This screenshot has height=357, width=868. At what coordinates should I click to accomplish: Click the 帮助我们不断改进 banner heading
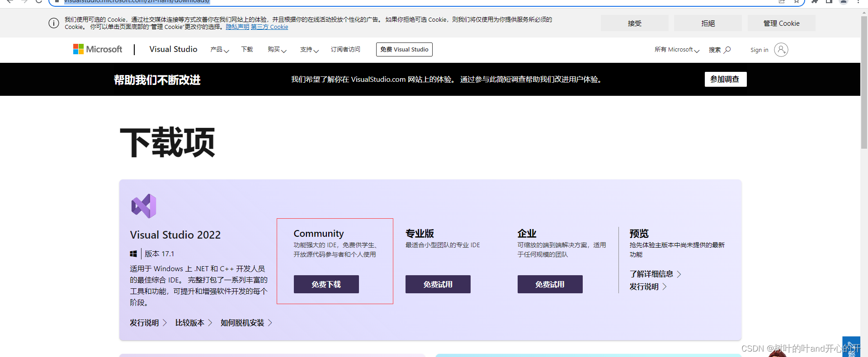click(x=157, y=80)
